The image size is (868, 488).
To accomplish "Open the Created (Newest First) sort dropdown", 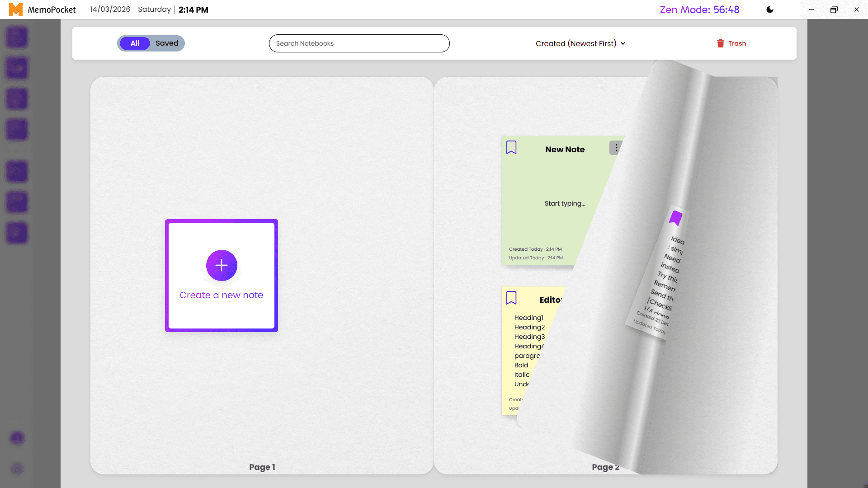I will 580,43.
